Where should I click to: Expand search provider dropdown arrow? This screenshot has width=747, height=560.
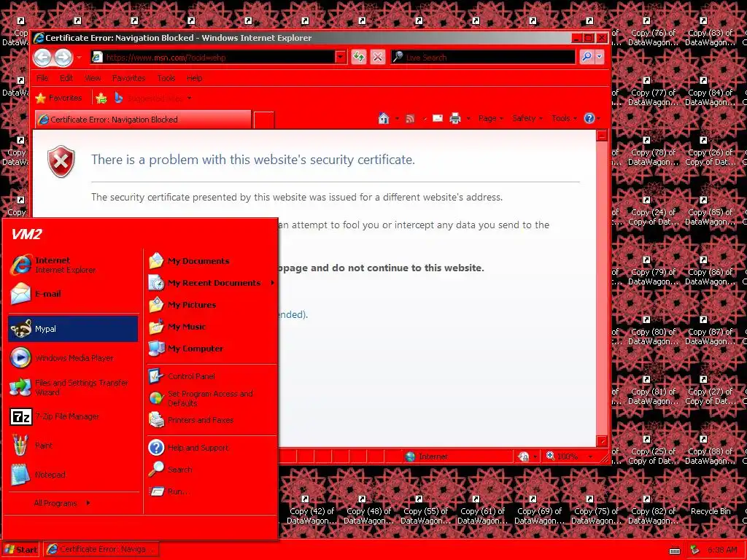600,57
